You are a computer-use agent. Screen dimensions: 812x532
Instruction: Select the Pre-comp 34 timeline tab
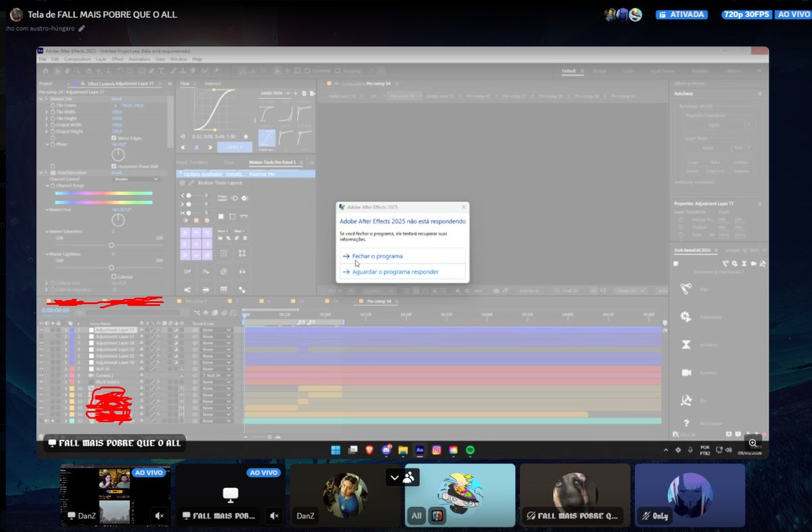click(x=379, y=301)
